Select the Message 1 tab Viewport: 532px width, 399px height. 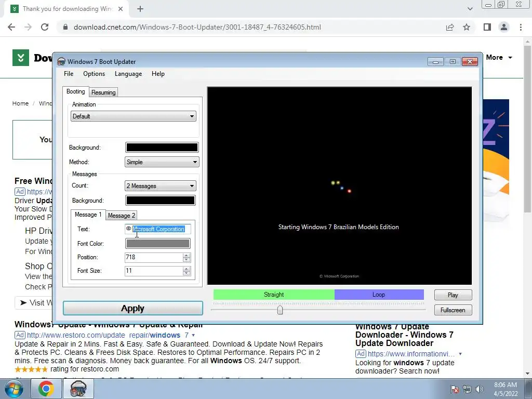[88, 215]
